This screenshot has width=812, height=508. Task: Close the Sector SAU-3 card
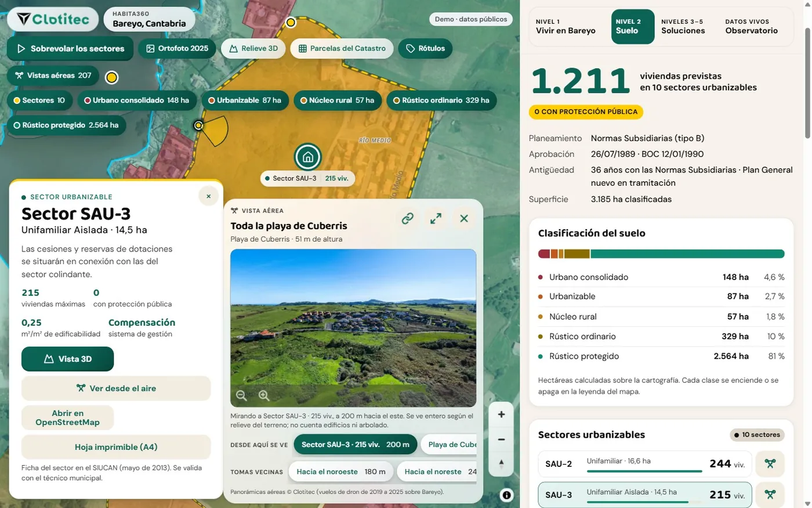(208, 196)
